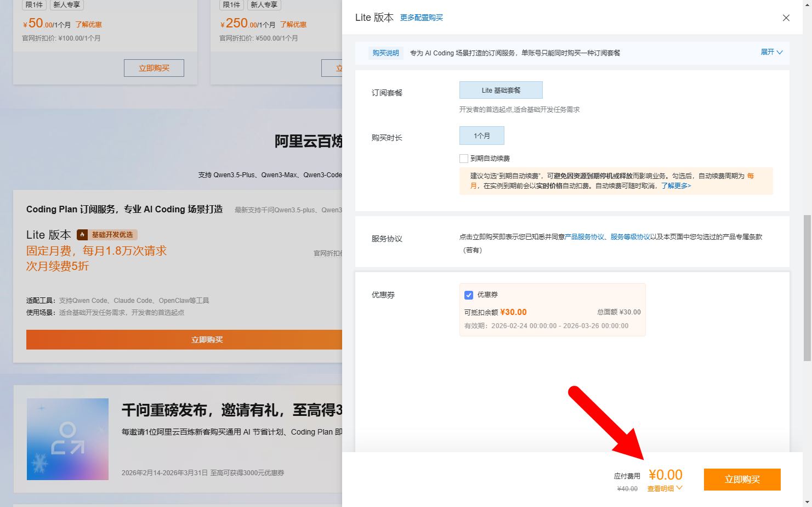This screenshot has width=812, height=507.
Task: Click the flame icon badge beside Lite 版本
Action: (x=82, y=235)
